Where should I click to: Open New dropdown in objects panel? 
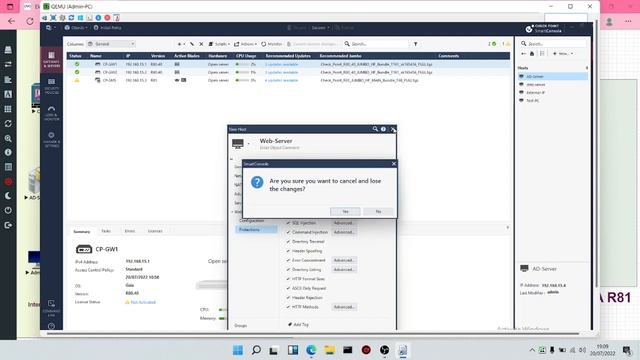click(563, 53)
